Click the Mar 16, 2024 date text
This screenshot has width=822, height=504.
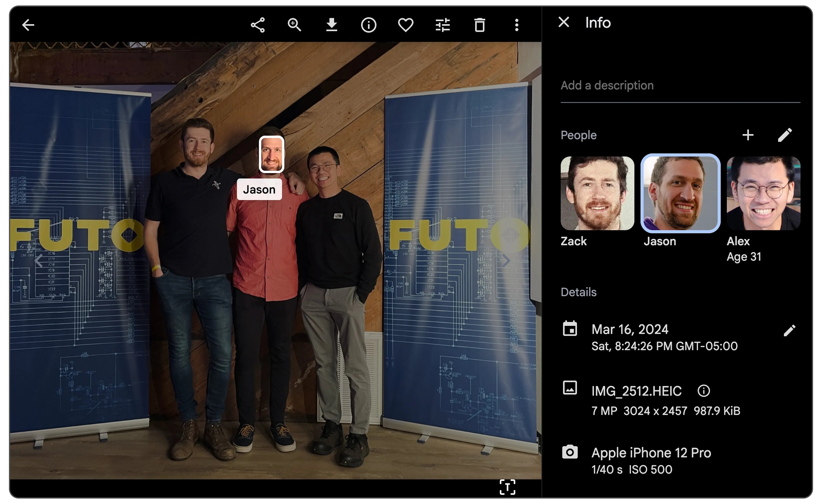(630, 329)
